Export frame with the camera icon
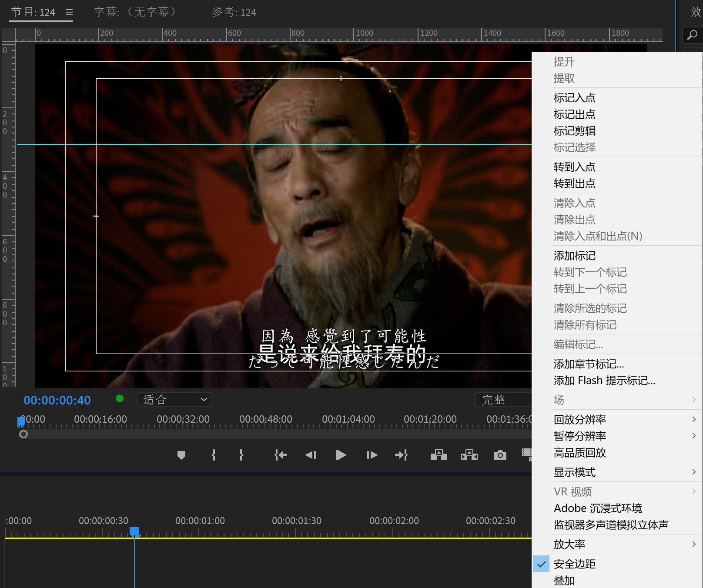703x588 pixels. click(x=500, y=455)
